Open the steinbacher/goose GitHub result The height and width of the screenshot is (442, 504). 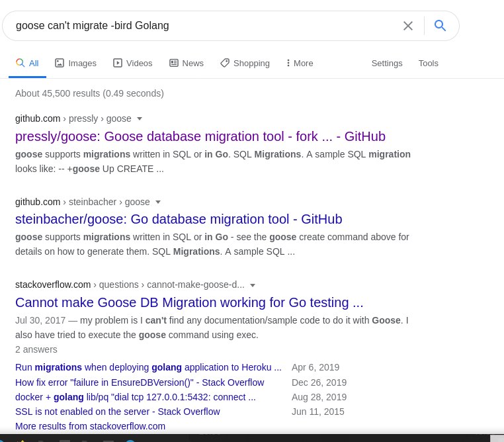[x=179, y=219]
